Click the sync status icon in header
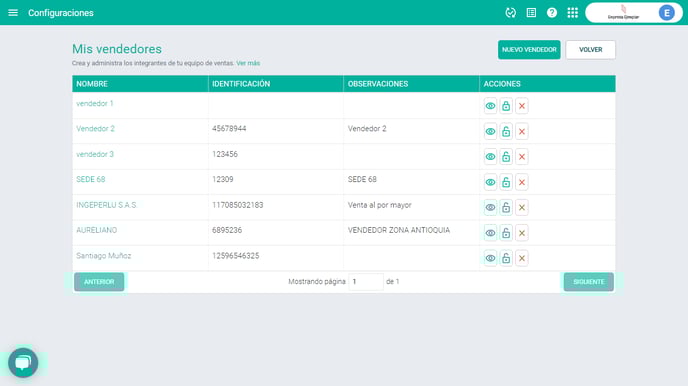Screen dimensions: 688x386 (510, 13)
